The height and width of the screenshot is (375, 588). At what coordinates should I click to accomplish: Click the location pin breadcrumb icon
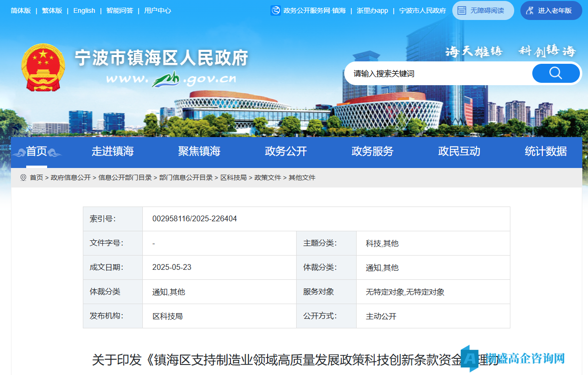pyautogui.click(x=23, y=178)
